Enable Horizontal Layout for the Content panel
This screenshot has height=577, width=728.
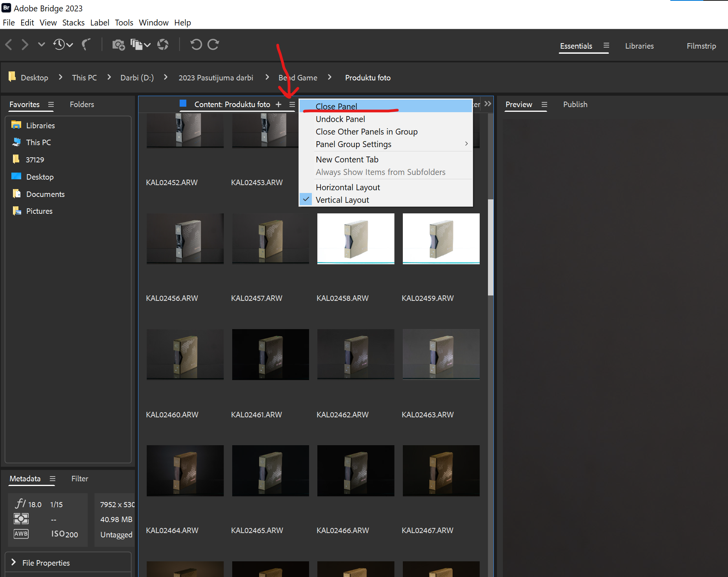click(348, 187)
